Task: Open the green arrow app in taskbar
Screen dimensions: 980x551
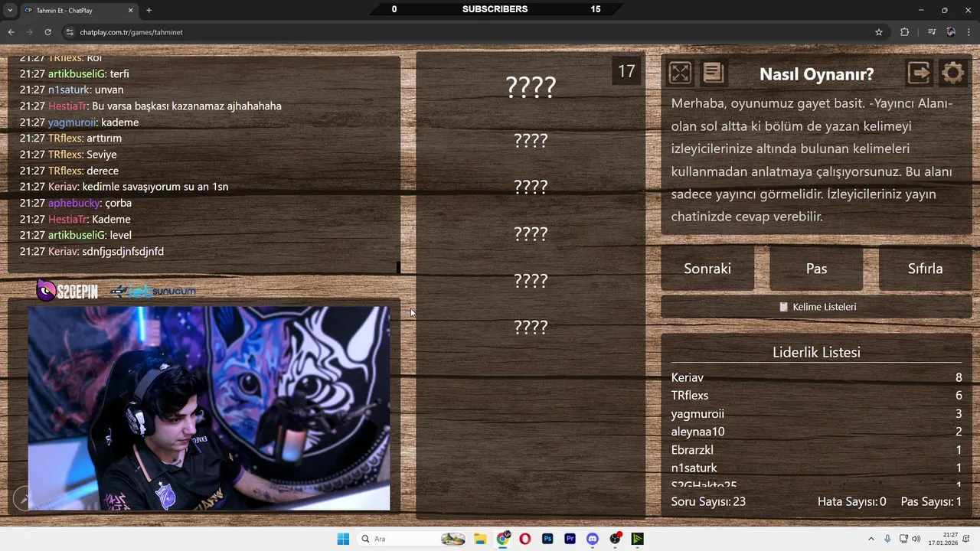Action: (637, 539)
